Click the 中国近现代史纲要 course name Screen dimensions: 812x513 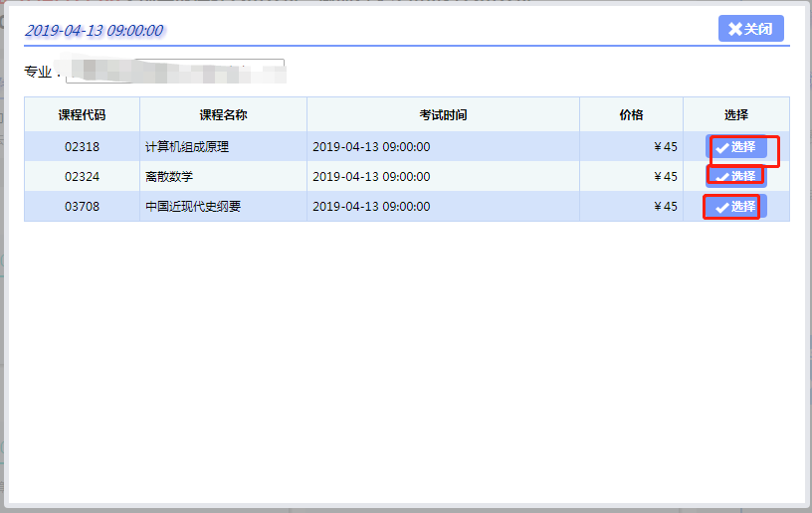click(193, 207)
